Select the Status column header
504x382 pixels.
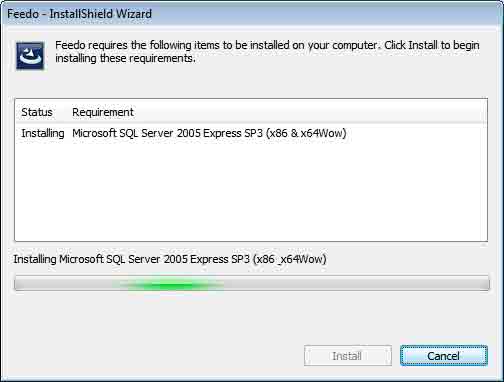(37, 112)
